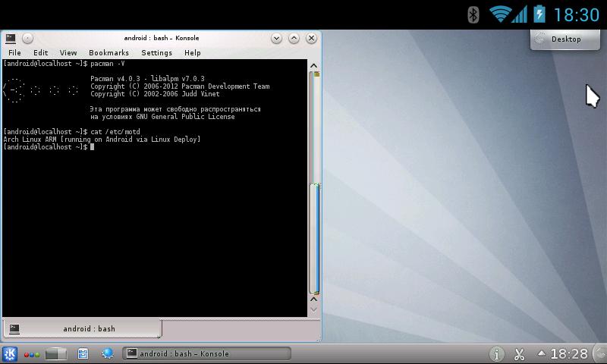Image resolution: width=607 pixels, height=364 pixels.
Task: Click the Konsole task in the taskbar
Action: click(x=206, y=353)
